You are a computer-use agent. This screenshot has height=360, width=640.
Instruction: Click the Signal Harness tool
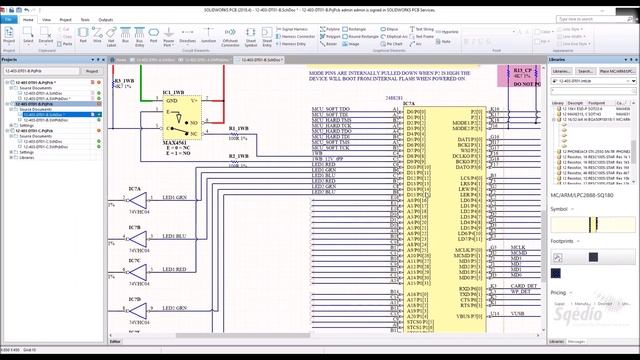click(x=292, y=29)
